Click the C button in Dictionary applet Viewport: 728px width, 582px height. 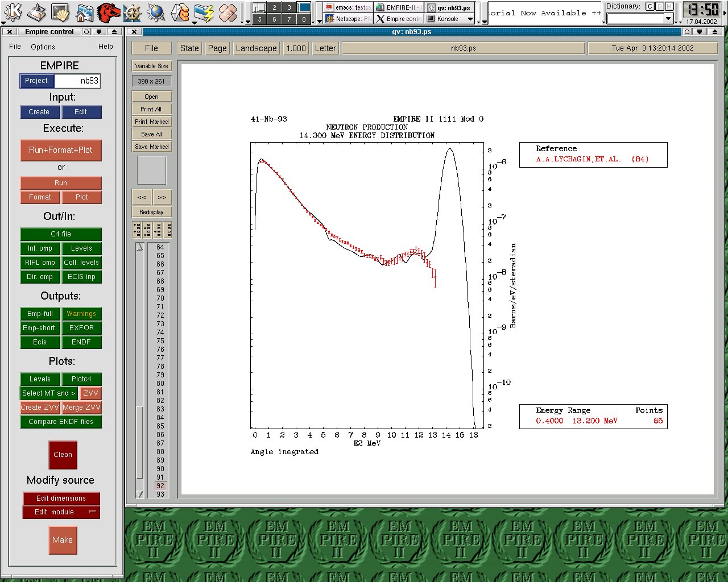[x=650, y=6]
